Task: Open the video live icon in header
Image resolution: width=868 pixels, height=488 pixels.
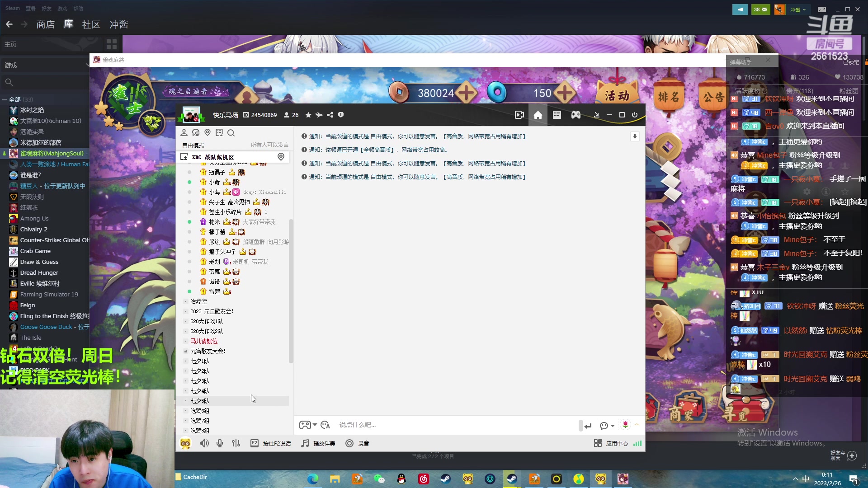Action: click(519, 115)
